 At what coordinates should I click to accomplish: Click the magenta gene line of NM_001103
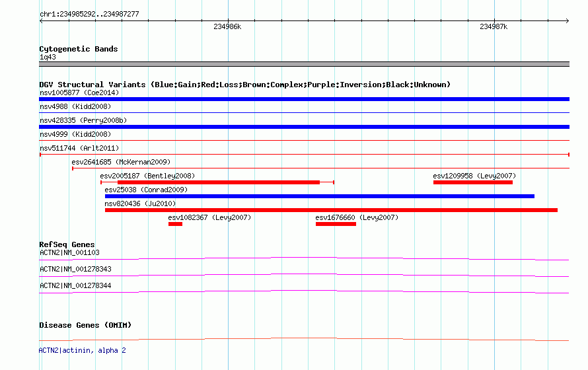[304, 258]
